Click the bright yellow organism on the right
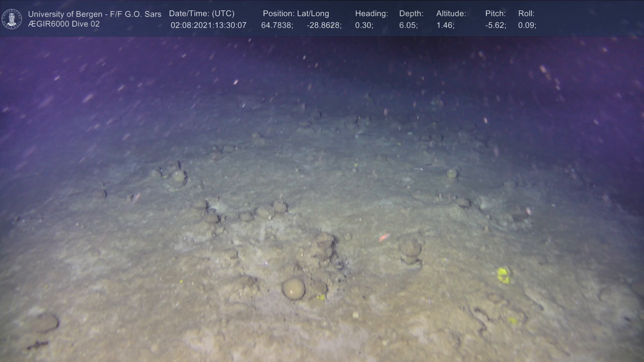Image resolution: width=644 pixels, height=362 pixels. [x=503, y=275]
